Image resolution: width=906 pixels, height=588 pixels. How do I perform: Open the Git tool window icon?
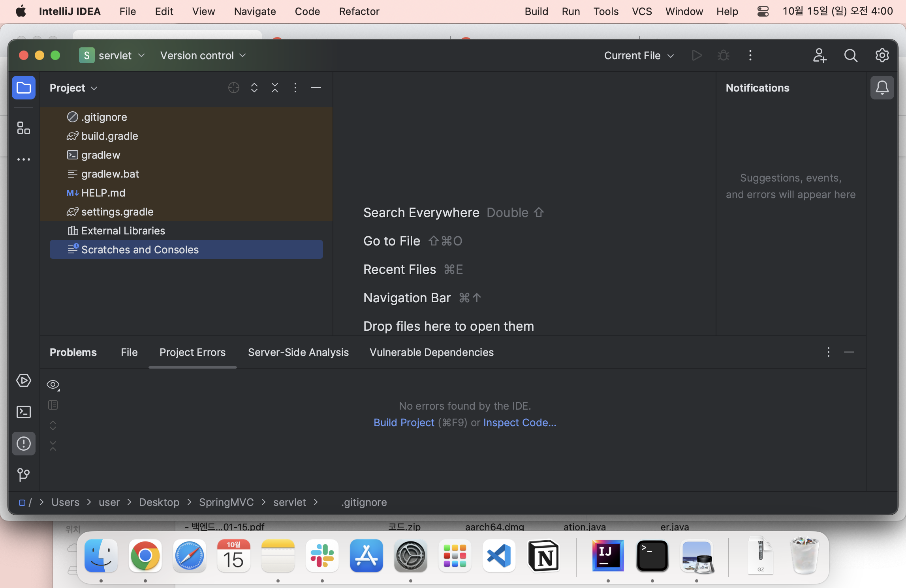pos(24,475)
